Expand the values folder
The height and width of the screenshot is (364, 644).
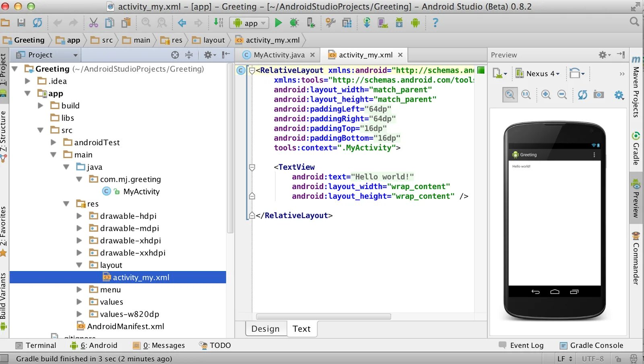[79, 302]
